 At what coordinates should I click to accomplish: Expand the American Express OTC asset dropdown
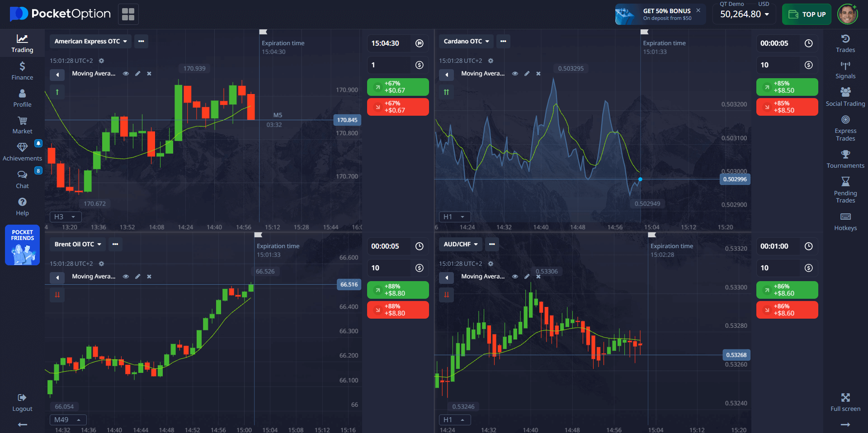[90, 41]
